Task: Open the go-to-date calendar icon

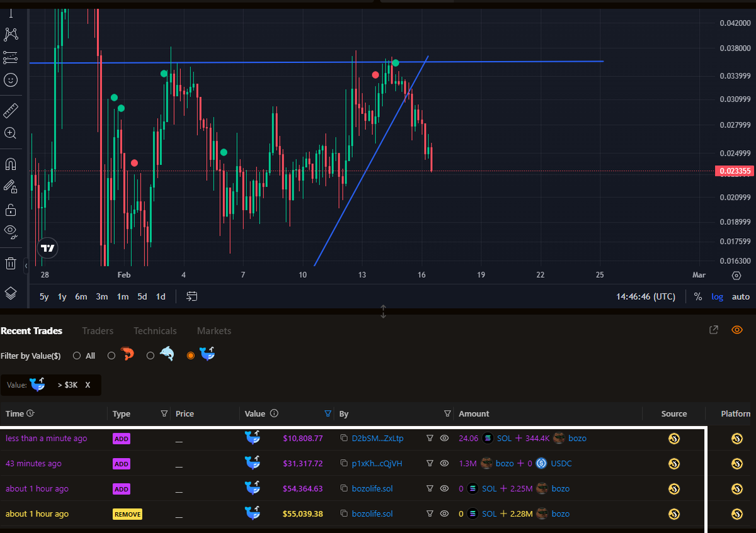Action: (x=192, y=296)
